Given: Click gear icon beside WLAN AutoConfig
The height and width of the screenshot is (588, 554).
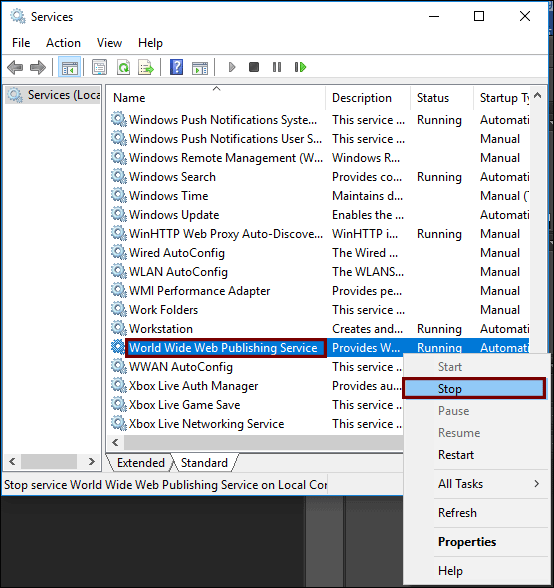Looking at the screenshot, I should [119, 271].
